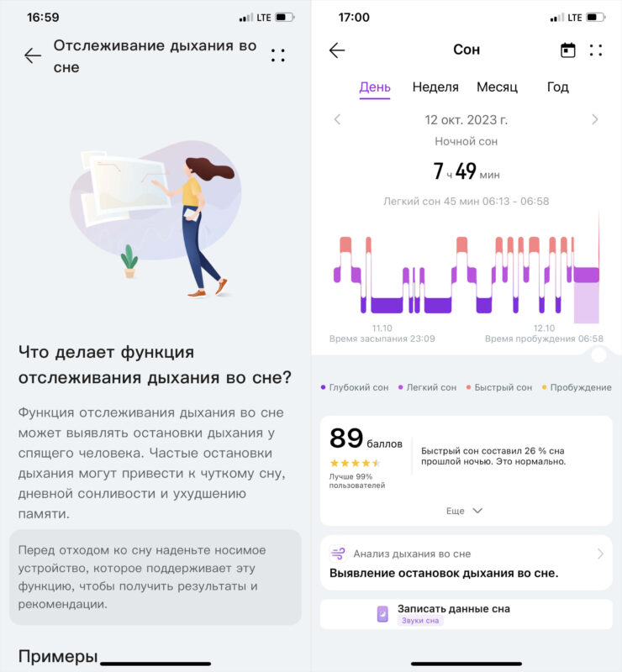
Task: Tap back arrow on Сон screen
Action: (x=337, y=50)
